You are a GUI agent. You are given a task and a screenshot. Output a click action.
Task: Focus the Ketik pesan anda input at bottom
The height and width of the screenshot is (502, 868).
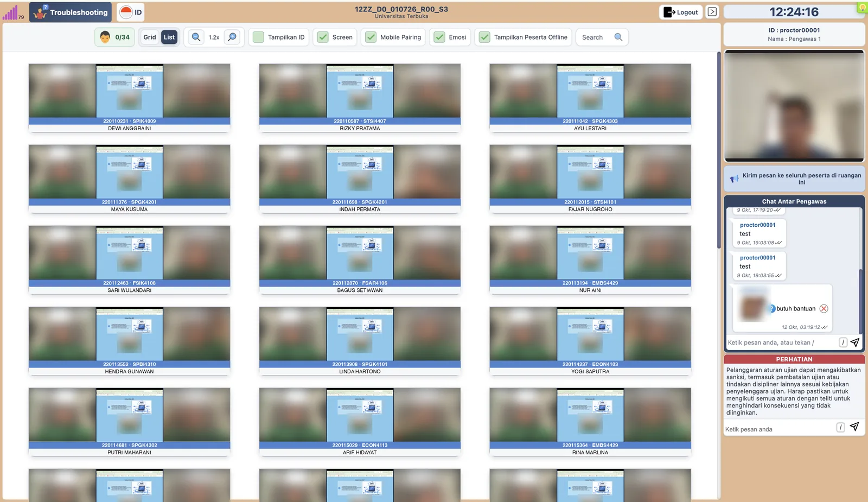click(780, 429)
